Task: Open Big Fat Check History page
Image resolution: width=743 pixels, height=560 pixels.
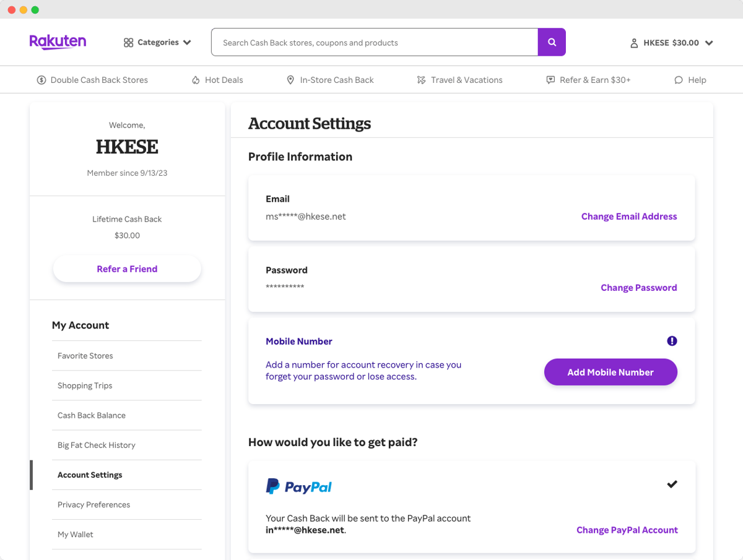Action: (x=97, y=445)
